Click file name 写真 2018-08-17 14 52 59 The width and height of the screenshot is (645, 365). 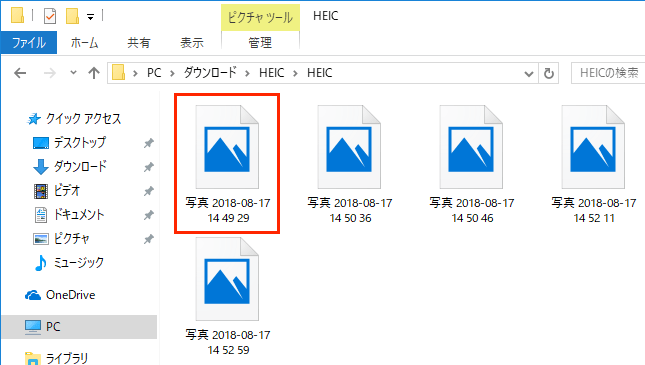pyautogui.click(x=228, y=342)
